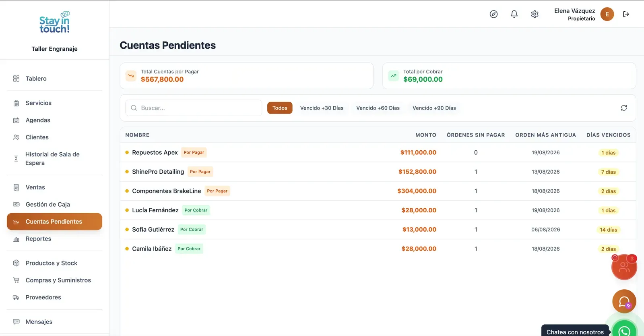The height and width of the screenshot is (336, 644).
Task: Go to Clientes
Action: coord(55,137)
